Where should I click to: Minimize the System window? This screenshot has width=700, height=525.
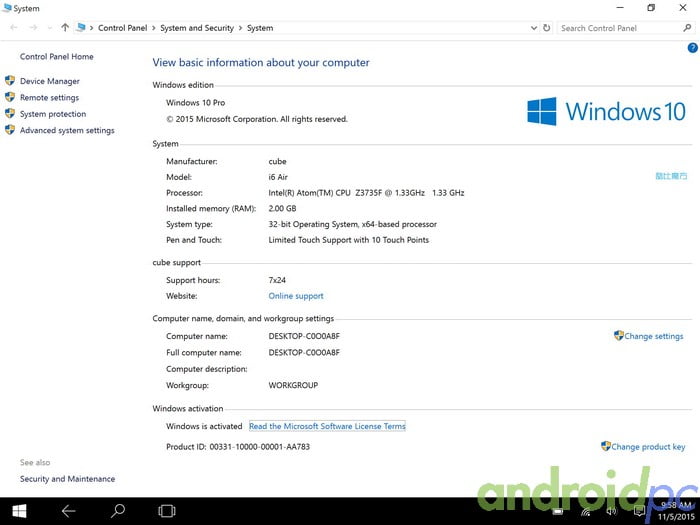pos(620,8)
